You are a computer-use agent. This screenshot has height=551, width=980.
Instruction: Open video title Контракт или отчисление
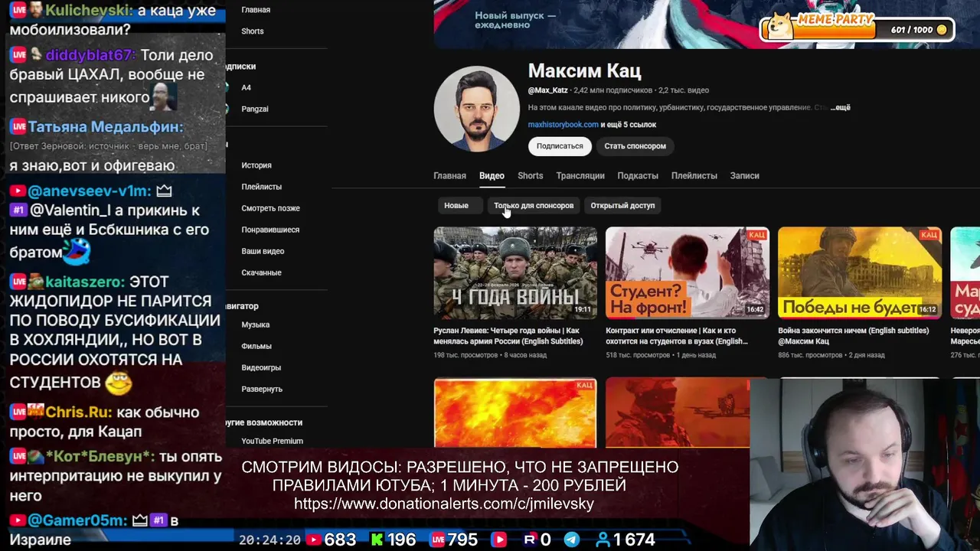(x=677, y=336)
